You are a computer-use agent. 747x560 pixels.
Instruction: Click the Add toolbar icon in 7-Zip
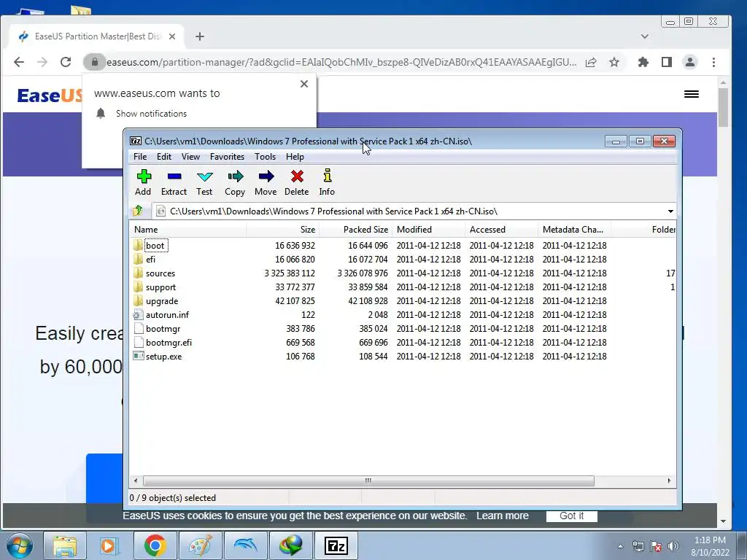point(143,182)
